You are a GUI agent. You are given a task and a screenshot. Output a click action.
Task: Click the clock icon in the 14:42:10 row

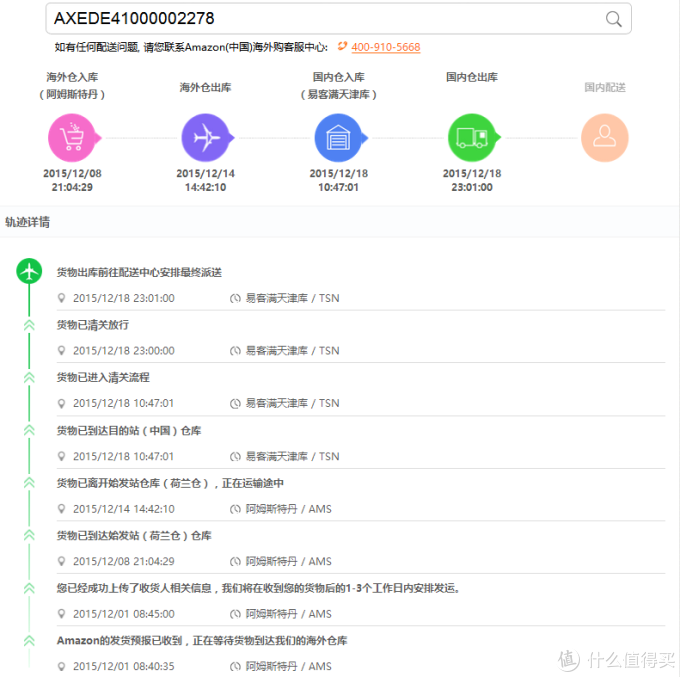coord(235,509)
